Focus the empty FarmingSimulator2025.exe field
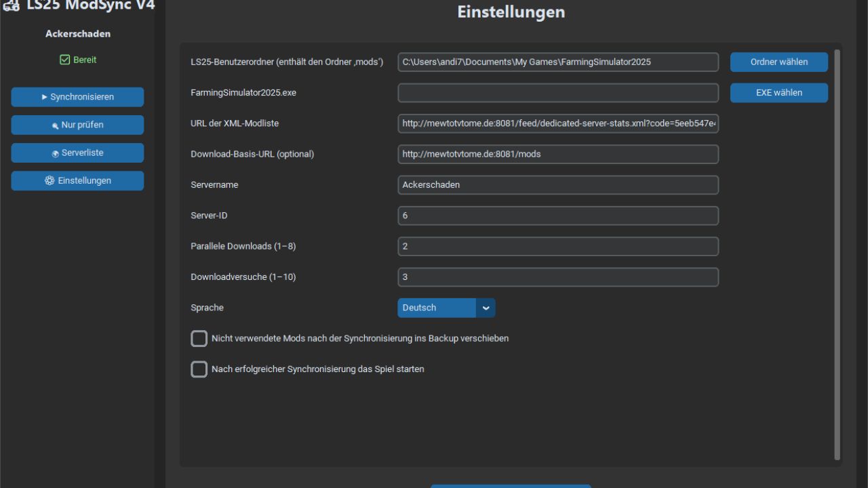The image size is (868, 488). pyautogui.click(x=558, y=93)
